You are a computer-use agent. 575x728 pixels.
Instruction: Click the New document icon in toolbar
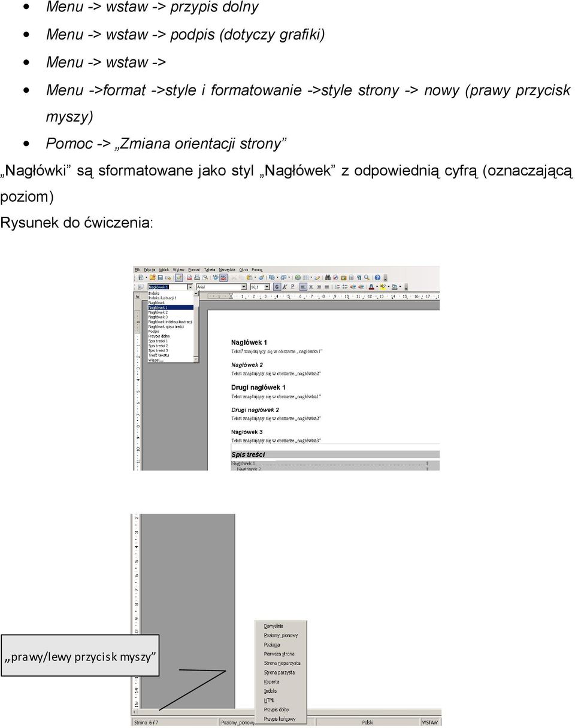click(x=141, y=278)
